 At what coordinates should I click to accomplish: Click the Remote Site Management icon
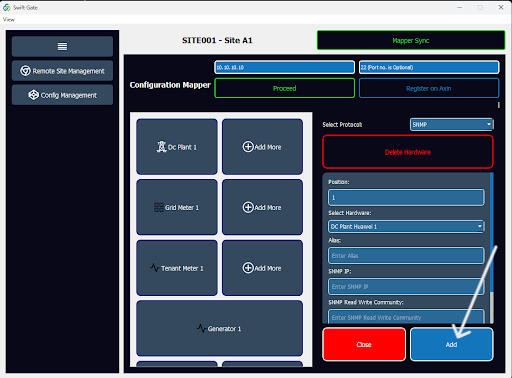pyautogui.click(x=25, y=71)
